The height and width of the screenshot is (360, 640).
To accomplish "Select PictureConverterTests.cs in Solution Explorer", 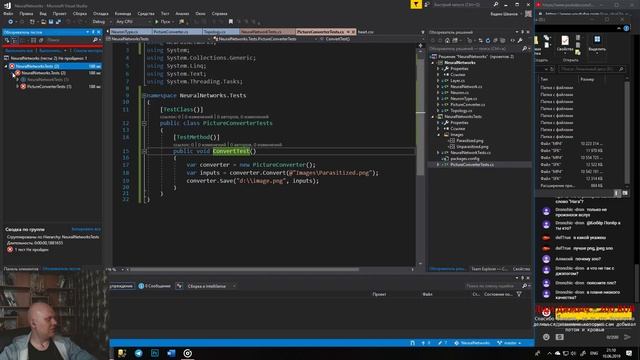I will tap(472, 164).
